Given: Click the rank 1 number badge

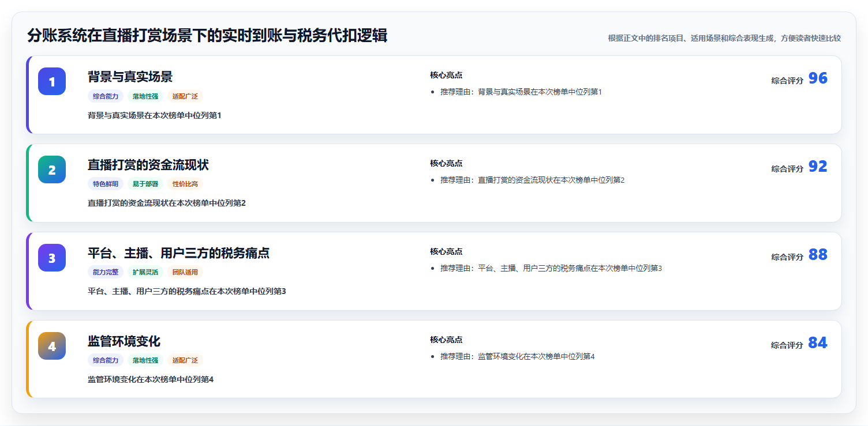Looking at the screenshot, I should coord(52,81).
